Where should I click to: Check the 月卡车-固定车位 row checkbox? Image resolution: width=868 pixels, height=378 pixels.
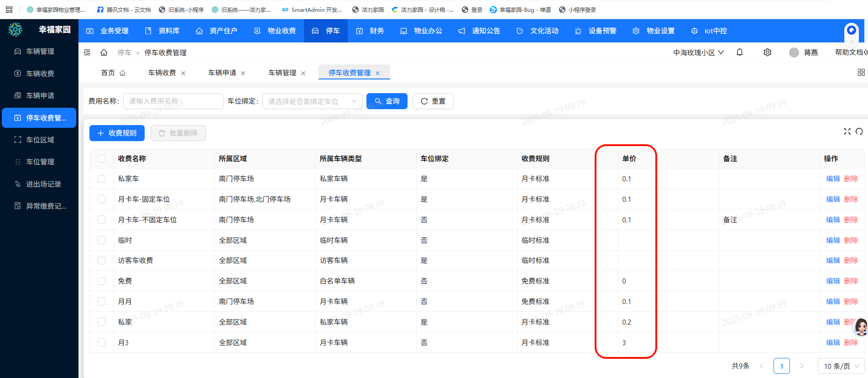[101, 199]
